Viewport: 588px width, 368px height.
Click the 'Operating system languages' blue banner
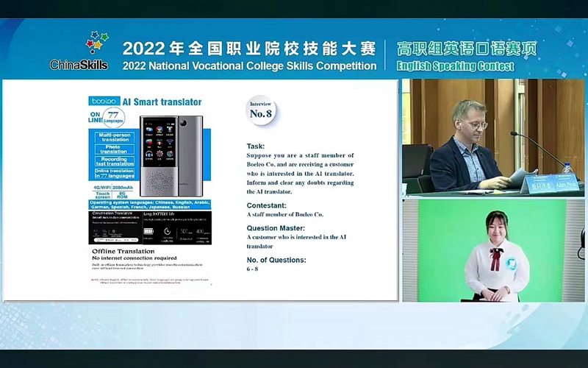click(150, 205)
